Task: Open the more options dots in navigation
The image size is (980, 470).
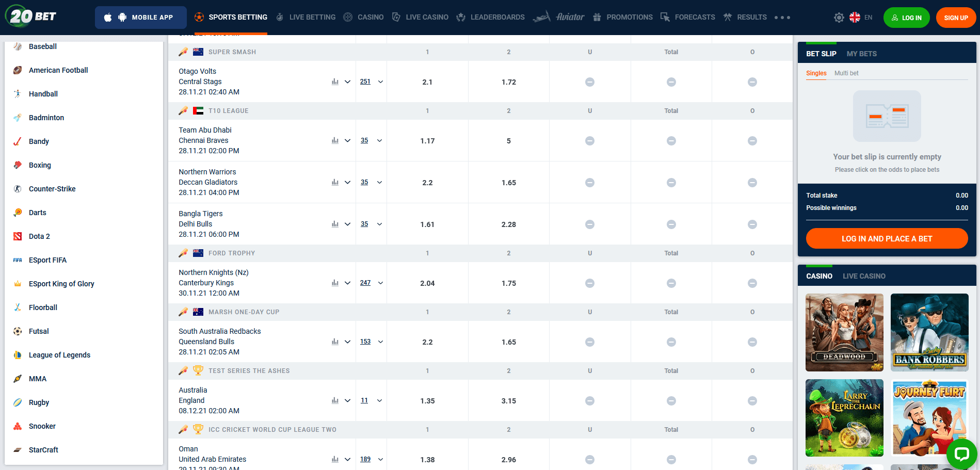Action: click(782, 18)
